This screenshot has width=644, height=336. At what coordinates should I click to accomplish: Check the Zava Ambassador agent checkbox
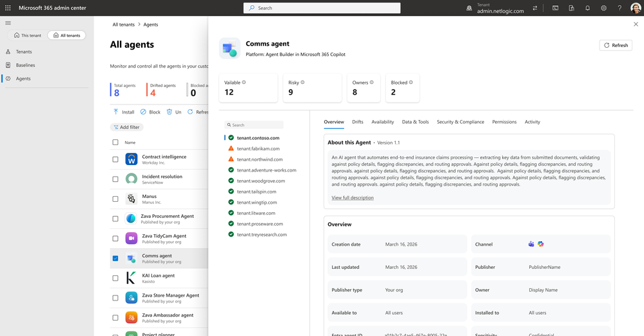pos(115,317)
